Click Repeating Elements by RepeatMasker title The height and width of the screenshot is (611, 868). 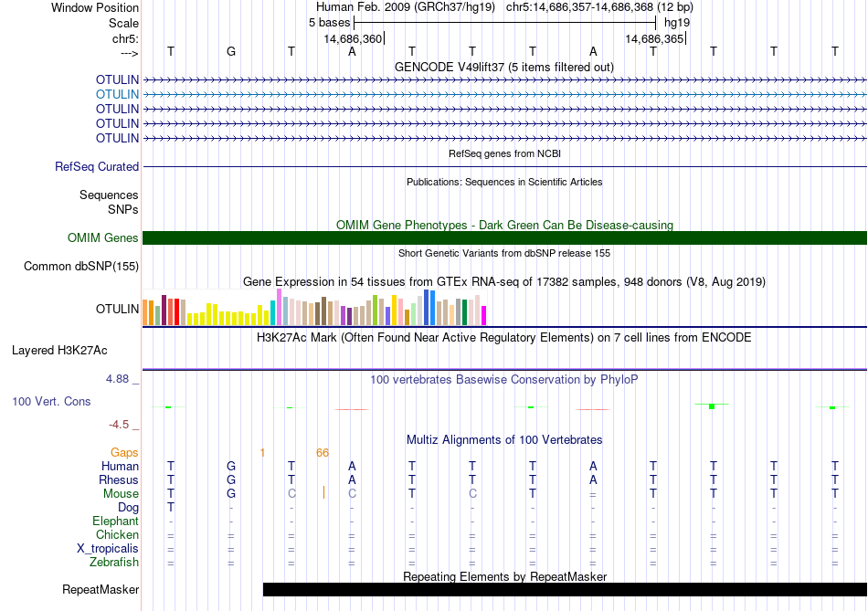(x=504, y=576)
